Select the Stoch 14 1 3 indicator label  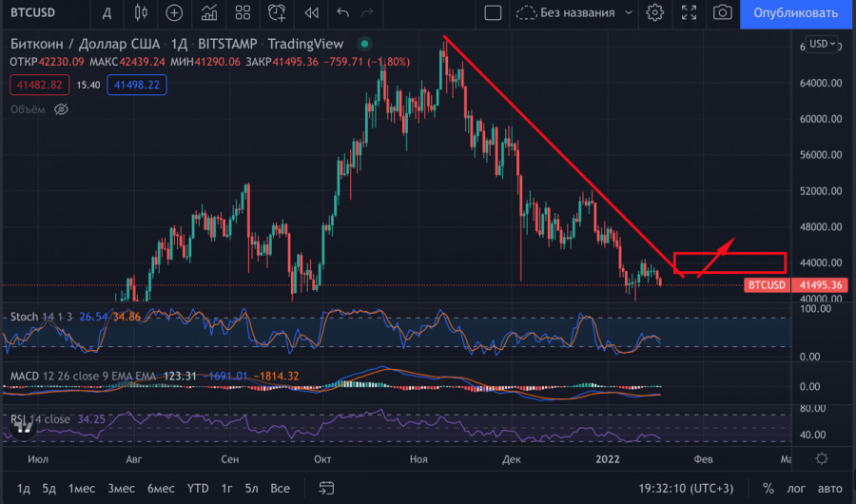[41, 317]
